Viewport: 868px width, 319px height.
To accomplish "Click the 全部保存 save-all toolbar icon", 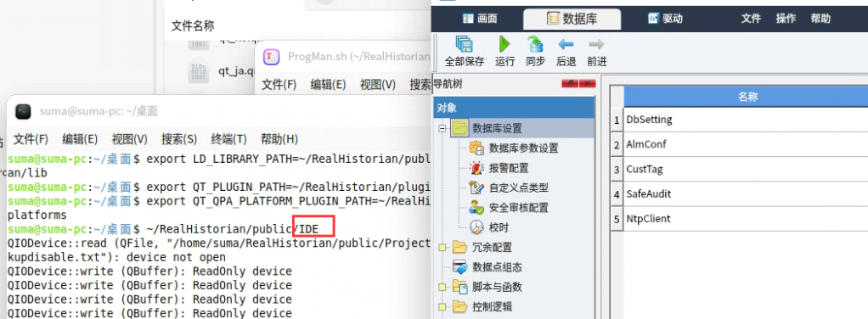I will pos(464,45).
